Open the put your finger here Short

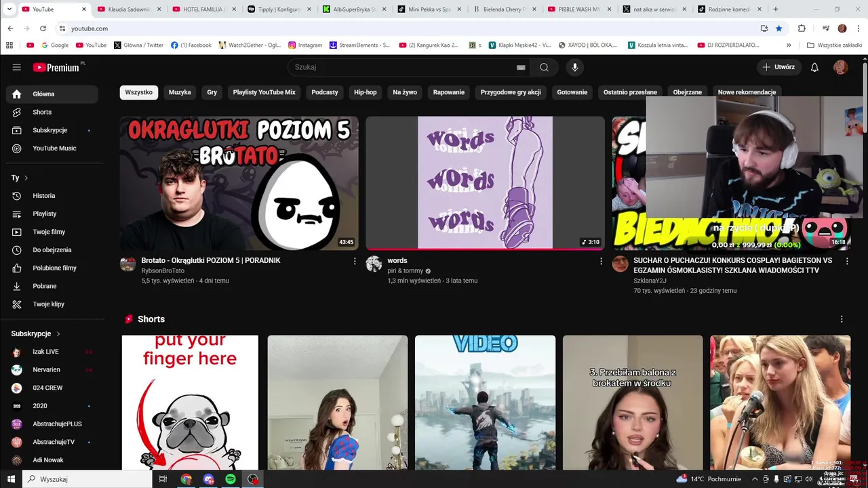(x=190, y=403)
